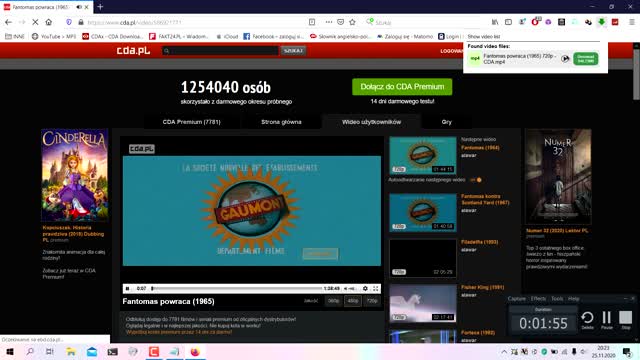Open Wideo użytkowników tab
Image resolution: width=640 pixels, height=360 pixels.
[371, 122]
